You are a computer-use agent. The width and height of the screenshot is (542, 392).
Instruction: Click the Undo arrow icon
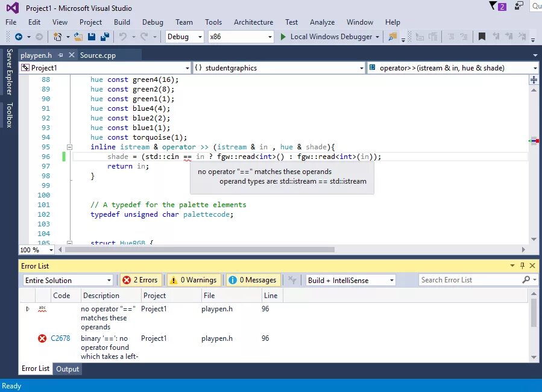tap(123, 37)
